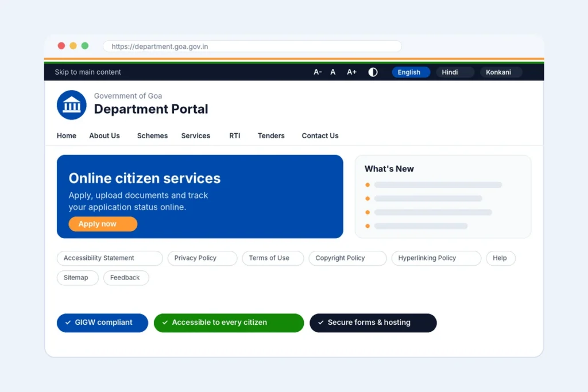Viewport: 588px width, 392px height.
Task: Open the Sitemap link
Action: 78,278
